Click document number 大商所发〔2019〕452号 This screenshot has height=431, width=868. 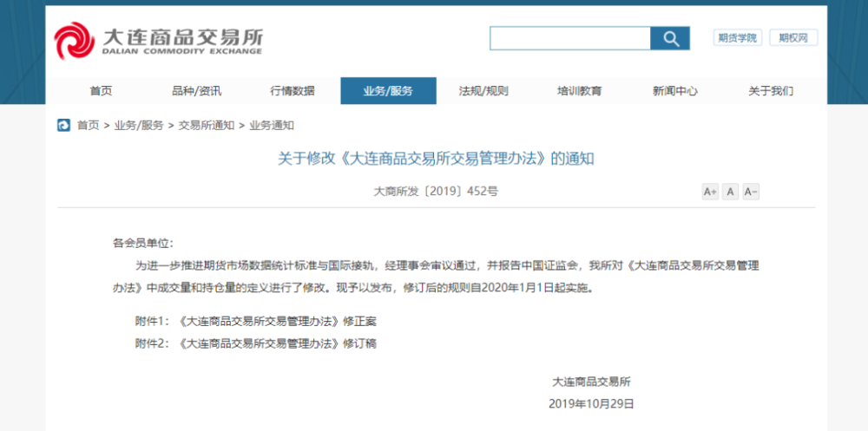pyautogui.click(x=436, y=192)
